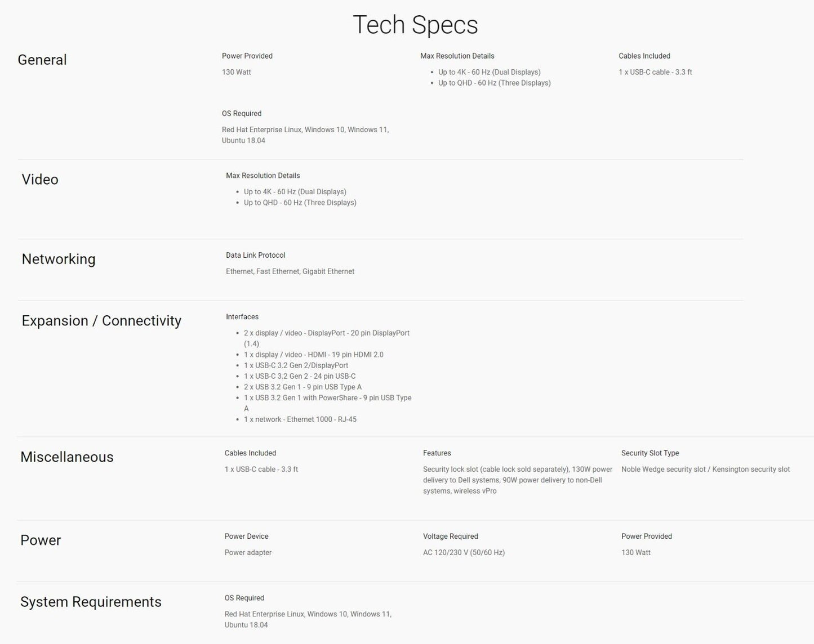Click the 130 Watt value under General
This screenshot has width=814, height=644.
237,72
